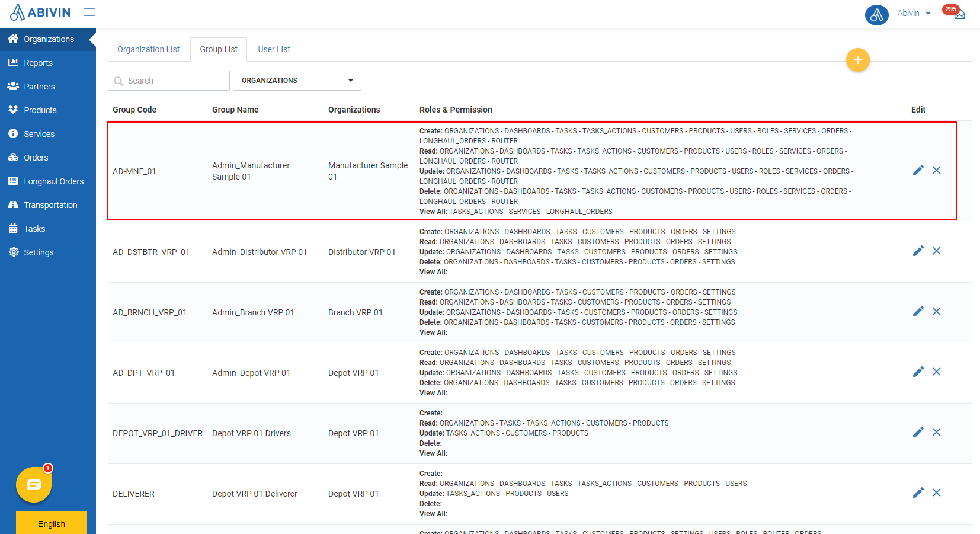Open the mail notifications icon with 295 badge

click(x=959, y=14)
